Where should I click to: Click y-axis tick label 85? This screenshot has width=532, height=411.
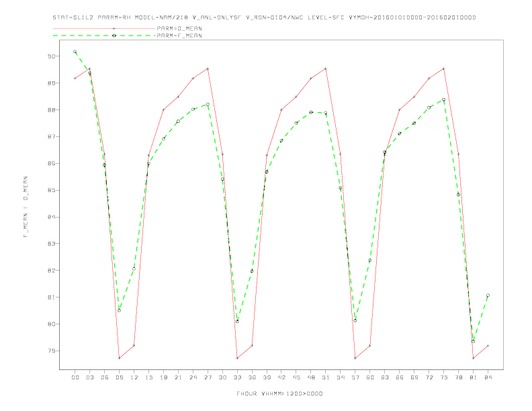point(51,190)
